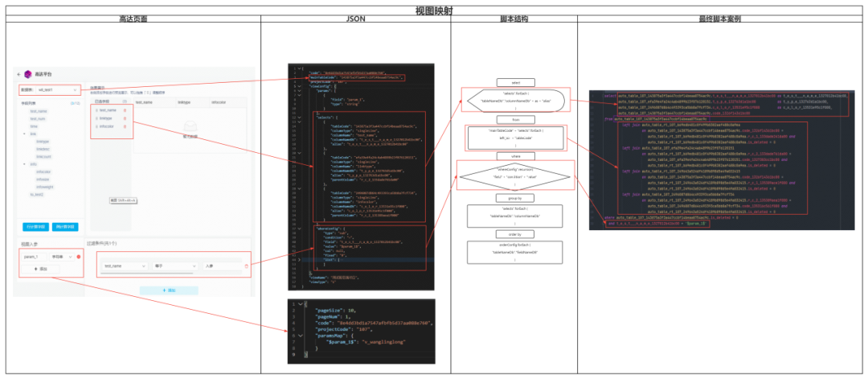Click the 过滤条件(共1个) heading
This screenshot has width=868, height=379.
[x=102, y=243]
